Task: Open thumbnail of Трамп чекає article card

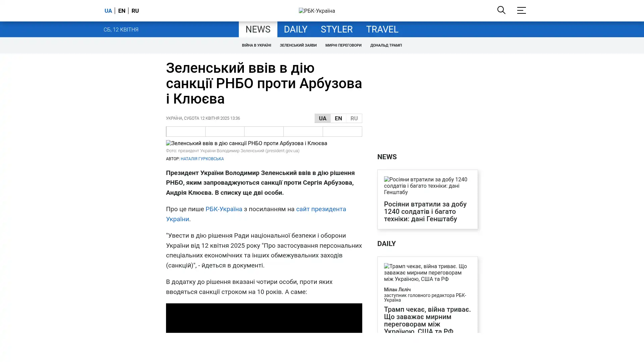Action: click(427, 273)
